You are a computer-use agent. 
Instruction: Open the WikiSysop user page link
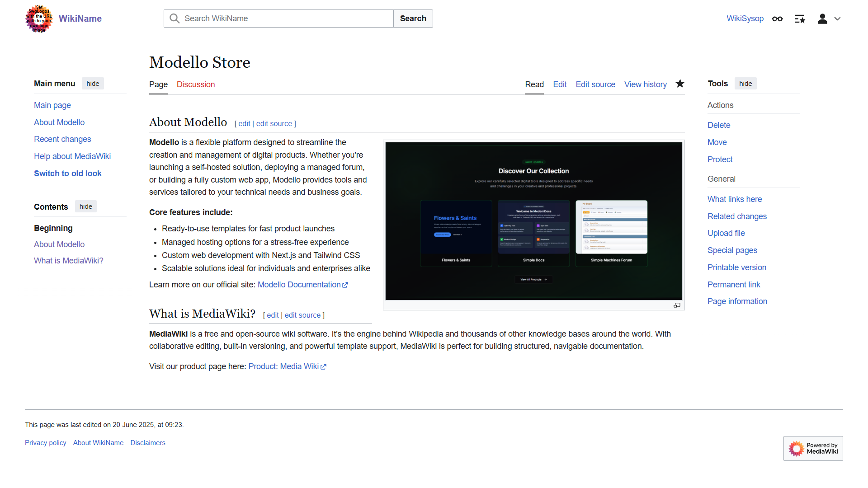coord(745,19)
